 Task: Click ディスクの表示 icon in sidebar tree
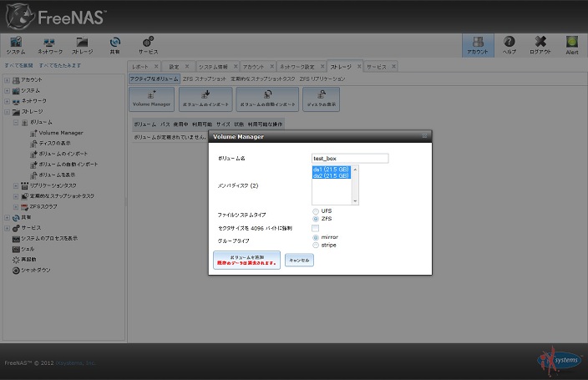[x=33, y=144]
